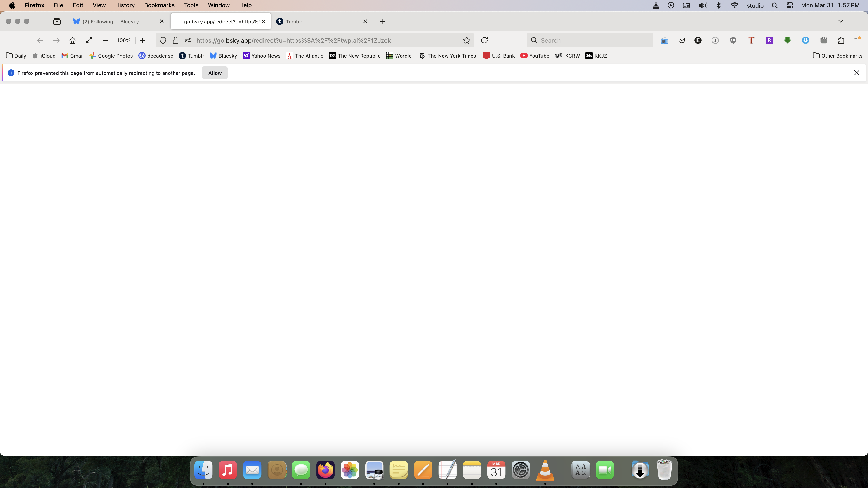Viewport: 868px width, 488px height.
Task: Open the KCRW bookmark
Action: tap(567, 56)
